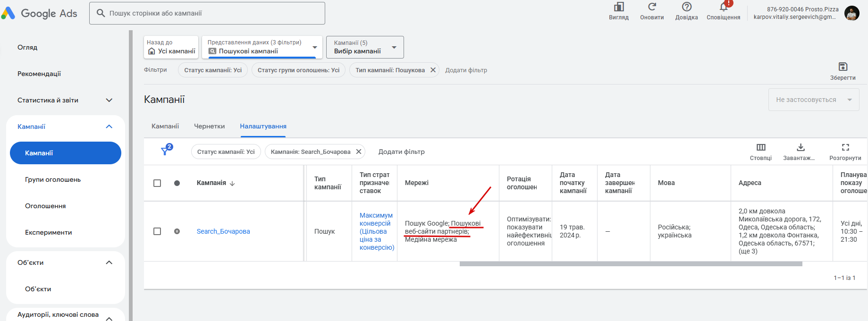The width and height of the screenshot is (868, 321).
Task: Open the 'Не застосовується' dropdown
Action: [813, 100]
